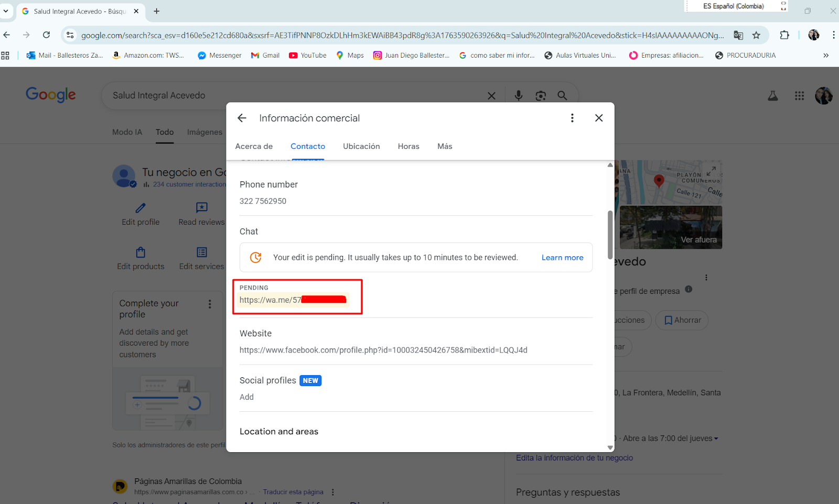Bookmark this page with the star icon
The height and width of the screenshot is (504, 839).
[x=756, y=35]
